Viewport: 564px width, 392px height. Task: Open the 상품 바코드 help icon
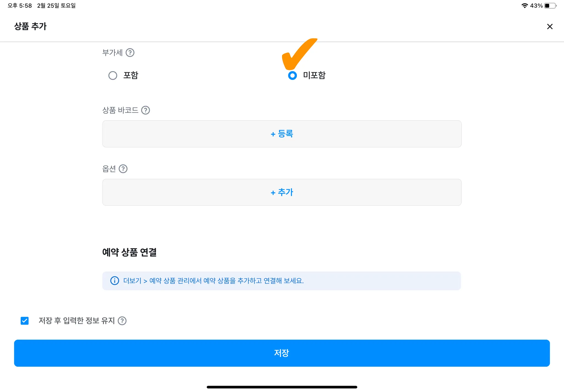145,110
